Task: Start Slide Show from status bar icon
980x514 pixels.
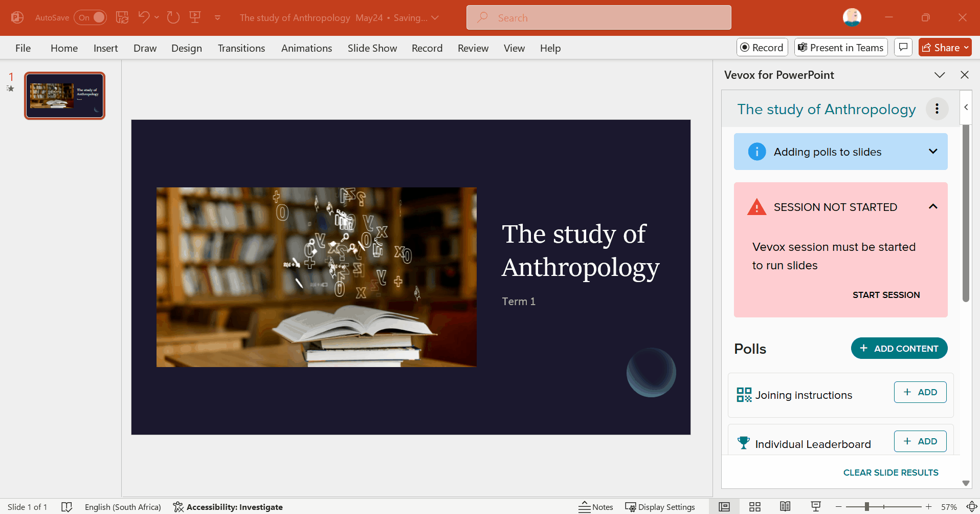Action: (816, 507)
